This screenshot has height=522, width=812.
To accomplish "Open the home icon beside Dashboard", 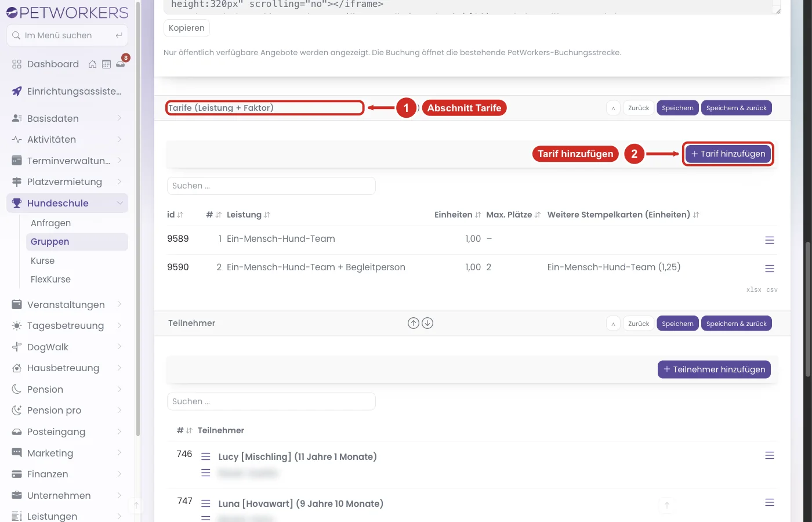I will [92, 64].
